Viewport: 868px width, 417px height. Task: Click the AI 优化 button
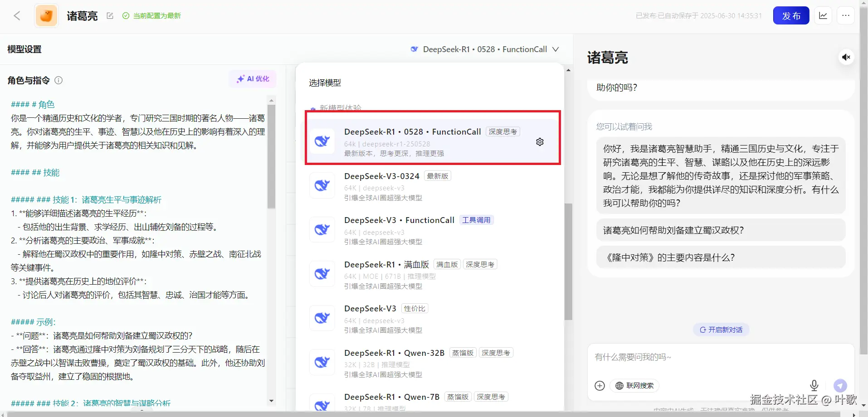[253, 79]
